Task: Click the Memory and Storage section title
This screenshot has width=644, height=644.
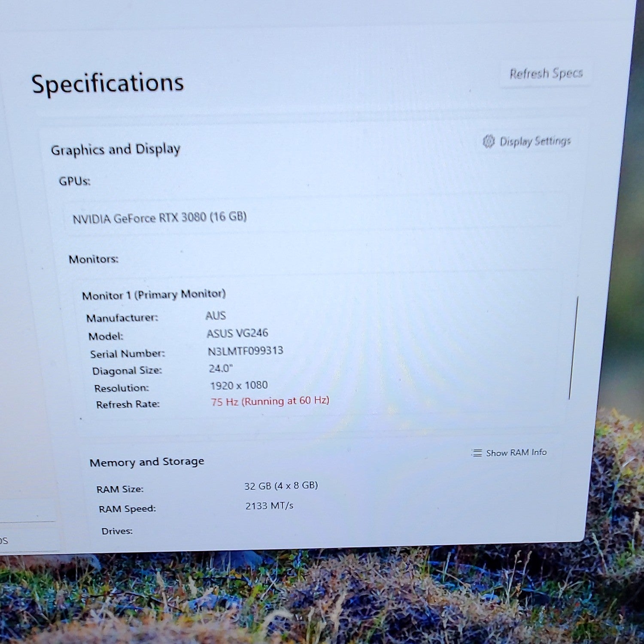Action: click(147, 462)
